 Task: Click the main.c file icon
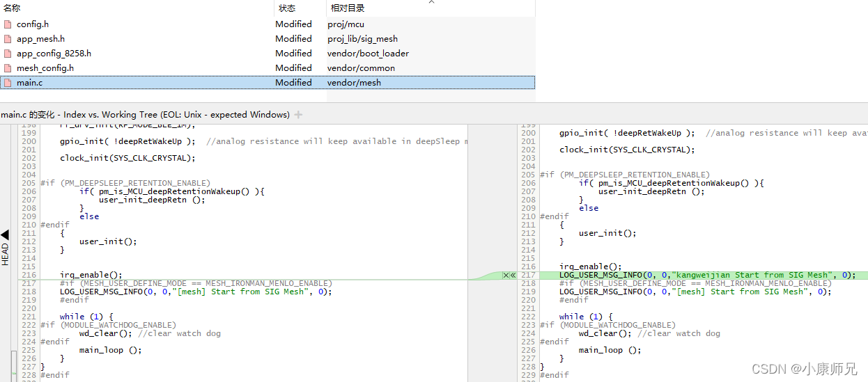[8, 83]
